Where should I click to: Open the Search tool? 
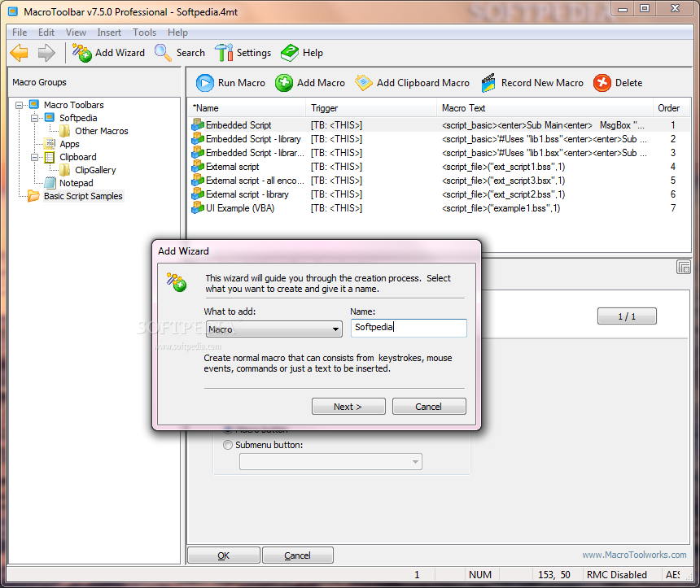tap(179, 53)
